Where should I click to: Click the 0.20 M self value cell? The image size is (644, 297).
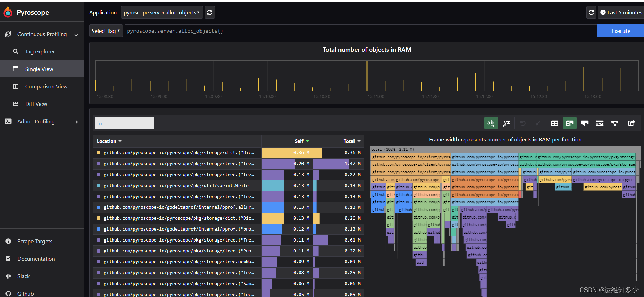[287, 163]
